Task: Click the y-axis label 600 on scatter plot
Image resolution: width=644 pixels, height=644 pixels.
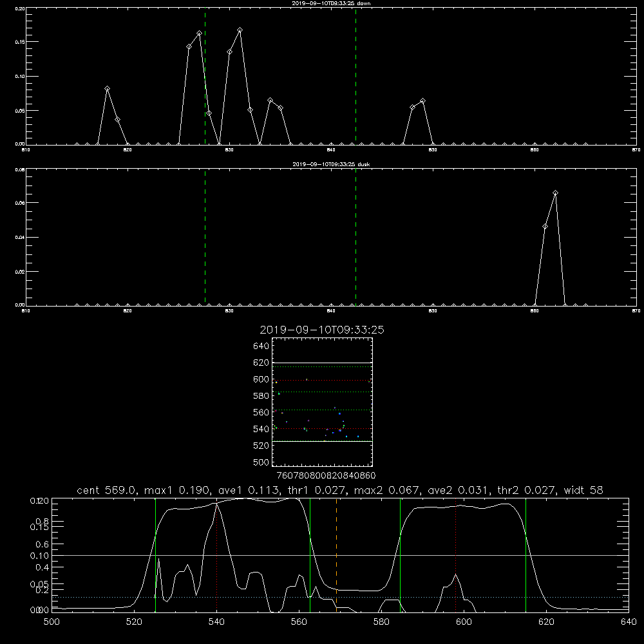Action: click(x=261, y=379)
